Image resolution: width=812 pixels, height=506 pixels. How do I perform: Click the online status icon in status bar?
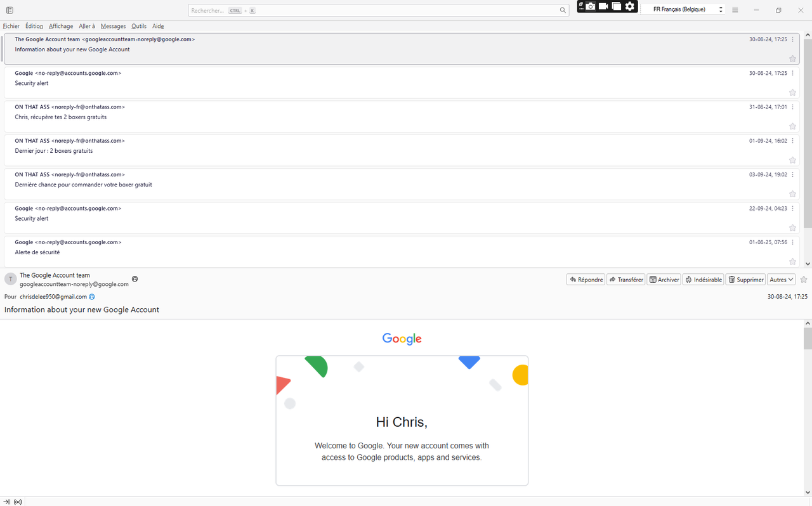click(18, 502)
